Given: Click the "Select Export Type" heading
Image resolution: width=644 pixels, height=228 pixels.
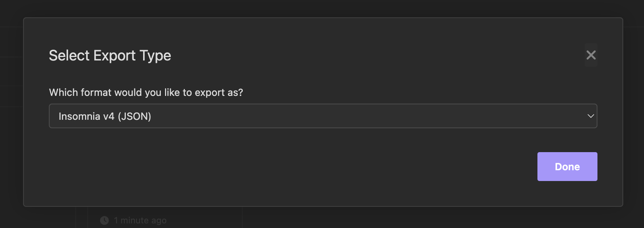Looking at the screenshot, I should [x=110, y=55].
